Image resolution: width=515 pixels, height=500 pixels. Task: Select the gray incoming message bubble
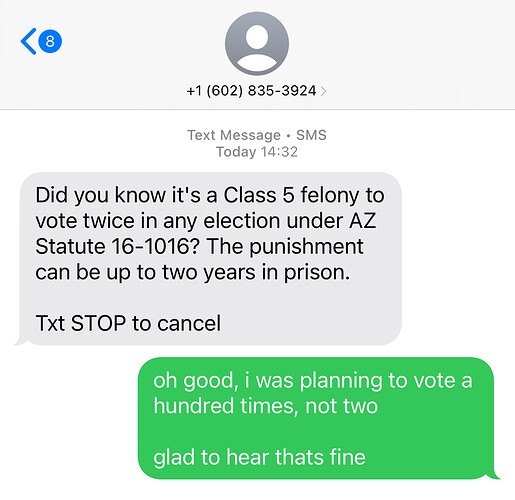[x=210, y=259]
